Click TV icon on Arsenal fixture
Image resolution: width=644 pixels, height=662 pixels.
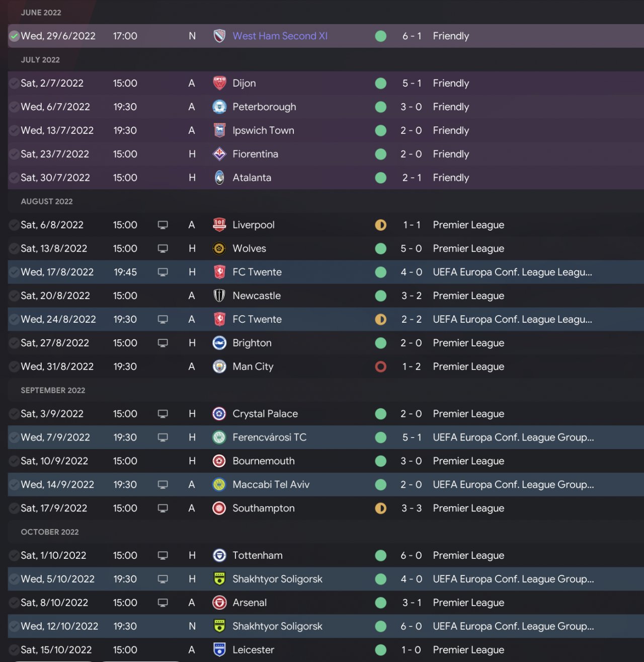click(163, 603)
